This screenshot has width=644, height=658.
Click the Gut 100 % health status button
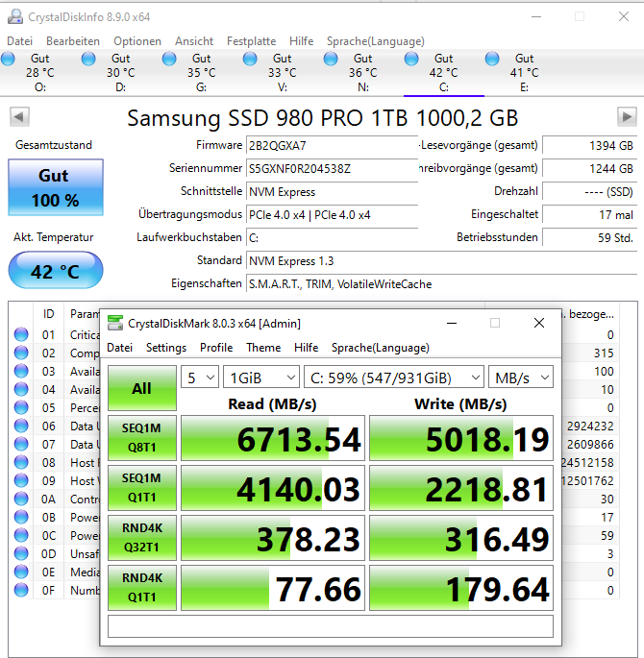[x=56, y=187]
